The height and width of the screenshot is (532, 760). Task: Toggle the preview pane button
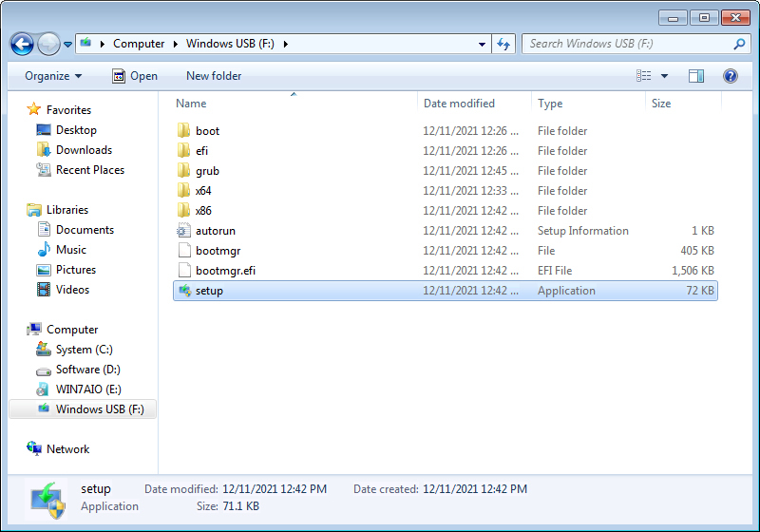point(696,76)
